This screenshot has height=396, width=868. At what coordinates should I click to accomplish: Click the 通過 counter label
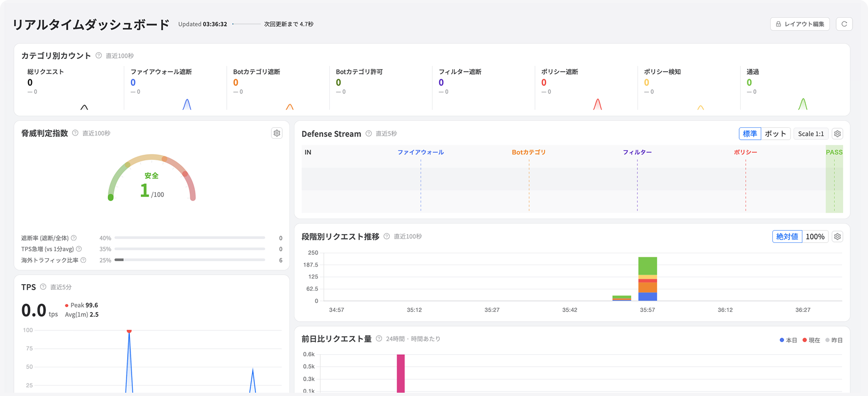pos(753,72)
